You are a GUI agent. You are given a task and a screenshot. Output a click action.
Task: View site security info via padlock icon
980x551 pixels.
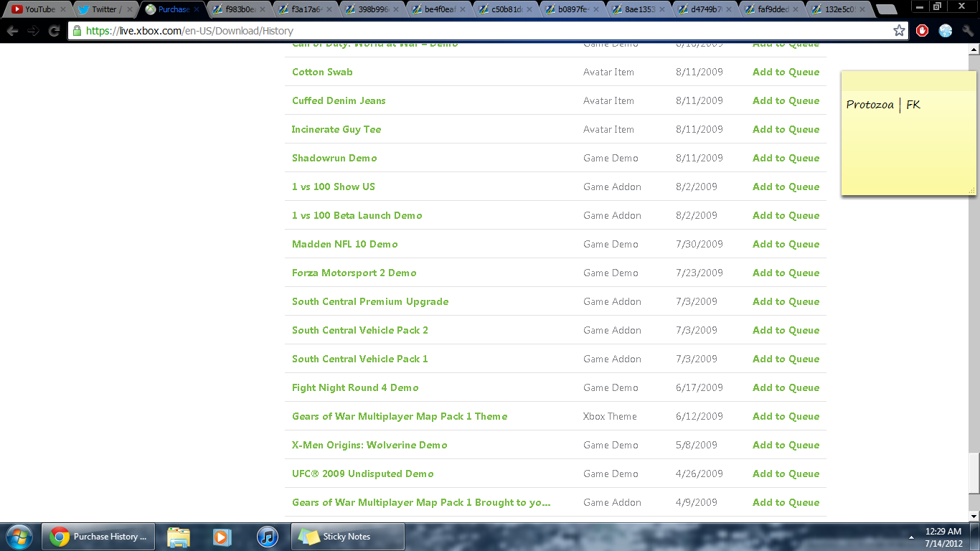click(x=77, y=31)
